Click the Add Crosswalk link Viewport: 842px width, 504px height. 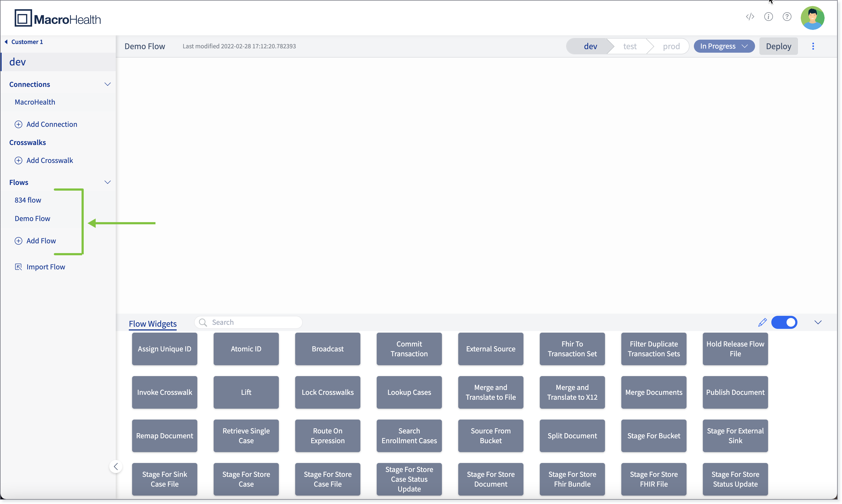(x=50, y=160)
